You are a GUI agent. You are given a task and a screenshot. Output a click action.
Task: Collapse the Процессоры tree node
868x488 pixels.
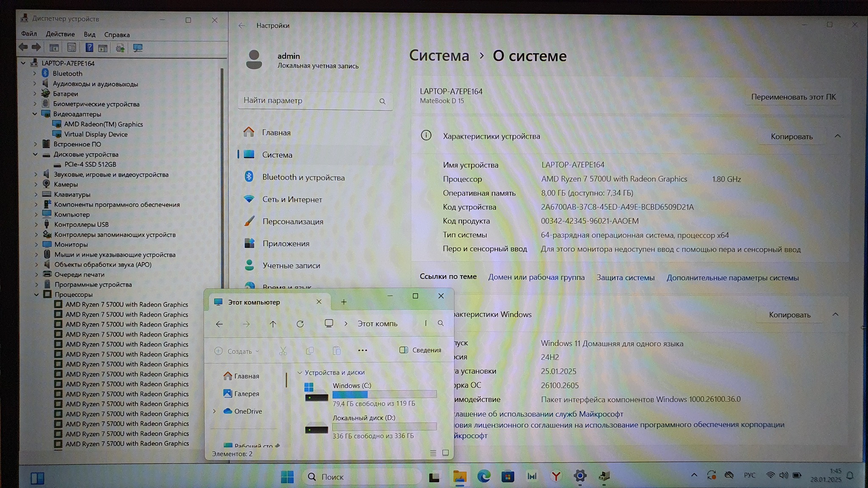(x=36, y=294)
